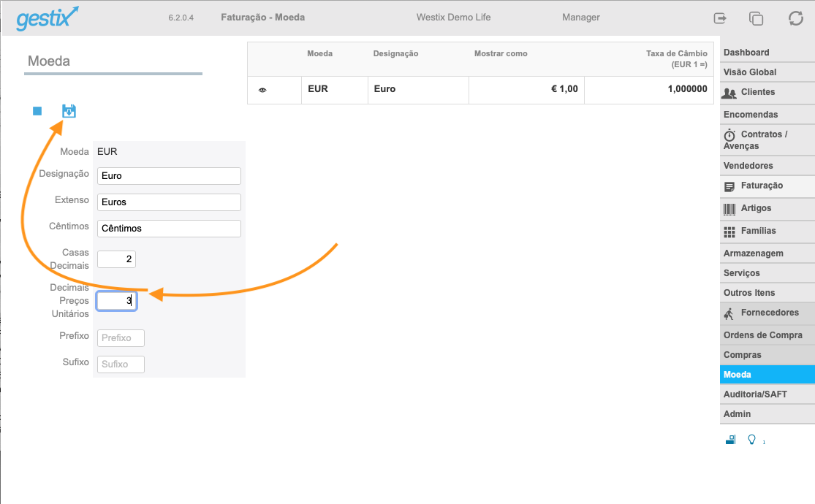815x504 pixels.
Task: Toggle the eye icon in EUR row
Action: pyautogui.click(x=262, y=90)
